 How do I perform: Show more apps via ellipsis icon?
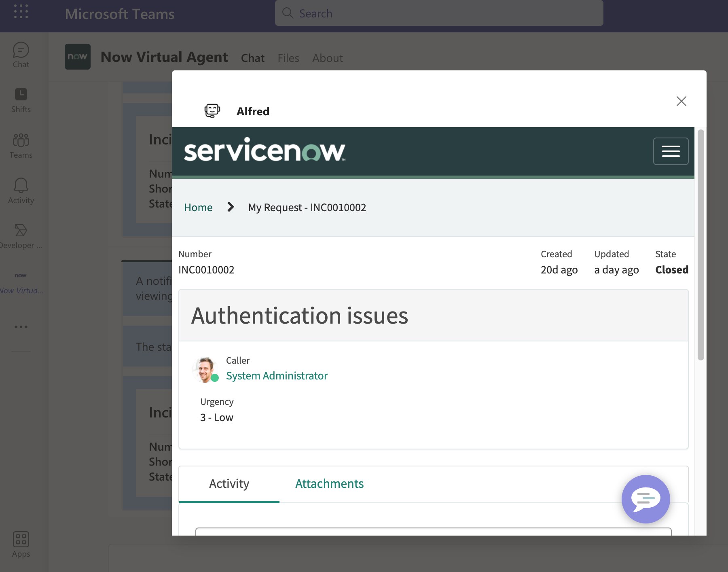tap(21, 326)
